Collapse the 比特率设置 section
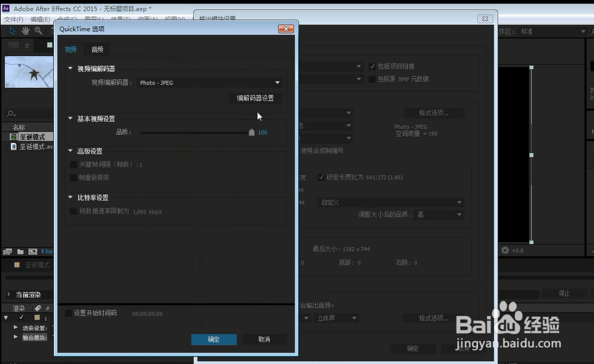594x364 pixels. (x=70, y=197)
